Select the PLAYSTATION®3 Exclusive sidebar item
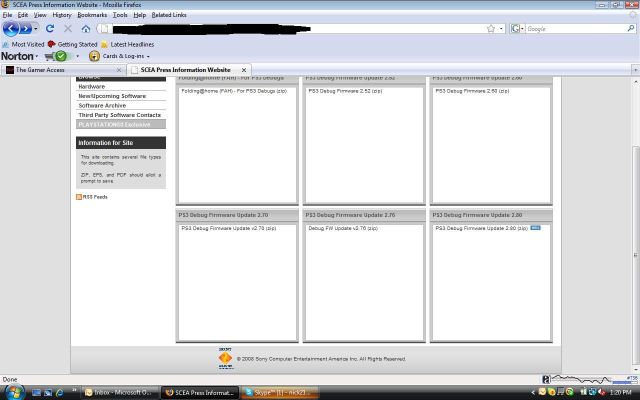This screenshot has height=400, width=640. point(121,124)
